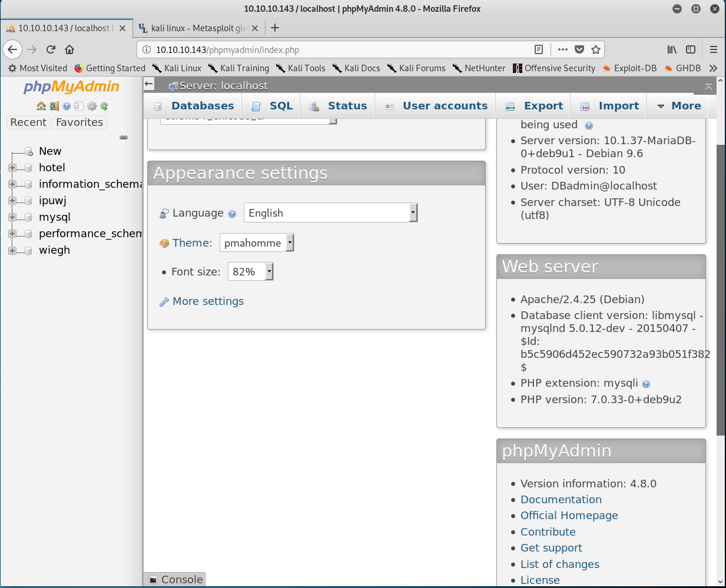The height and width of the screenshot is (588, 726).
Task: Open the Databases tab
Action: 194,106
